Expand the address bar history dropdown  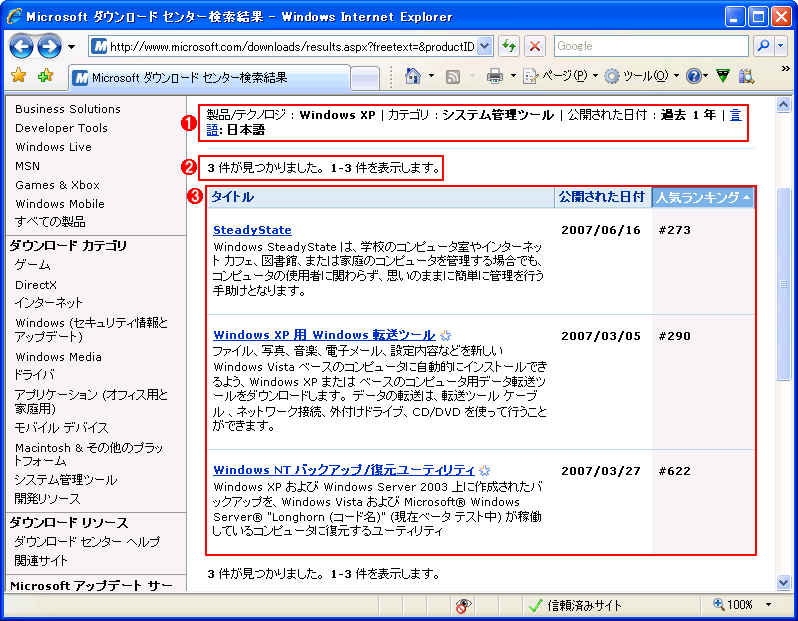coord(486,47)
